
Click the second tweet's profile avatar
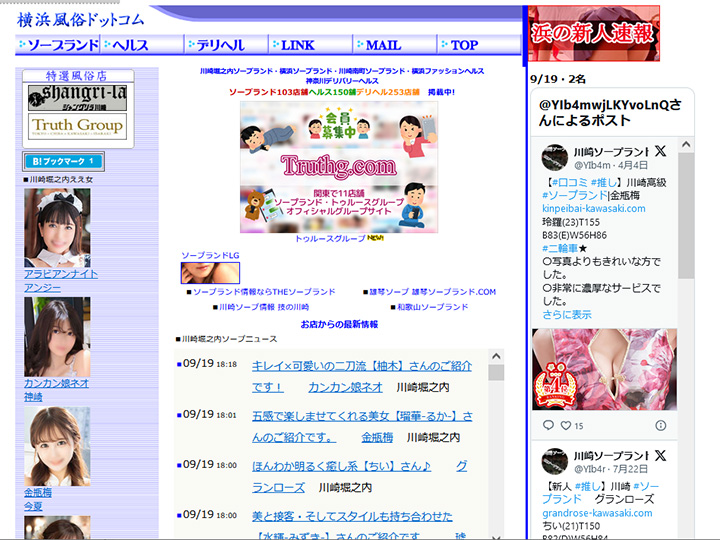[x=555, y=461]
